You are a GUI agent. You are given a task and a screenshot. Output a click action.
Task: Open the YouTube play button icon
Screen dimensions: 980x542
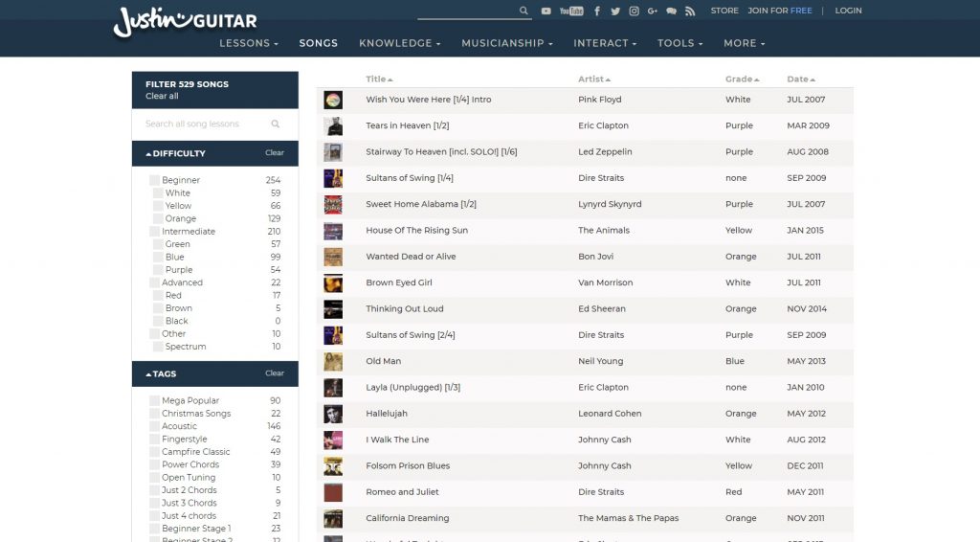(546, 11)
